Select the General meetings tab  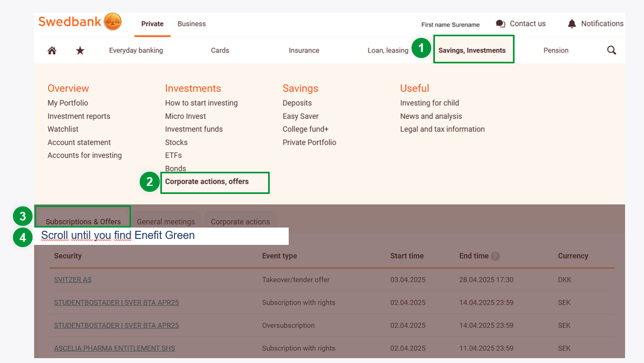click(x=166, y=222)
